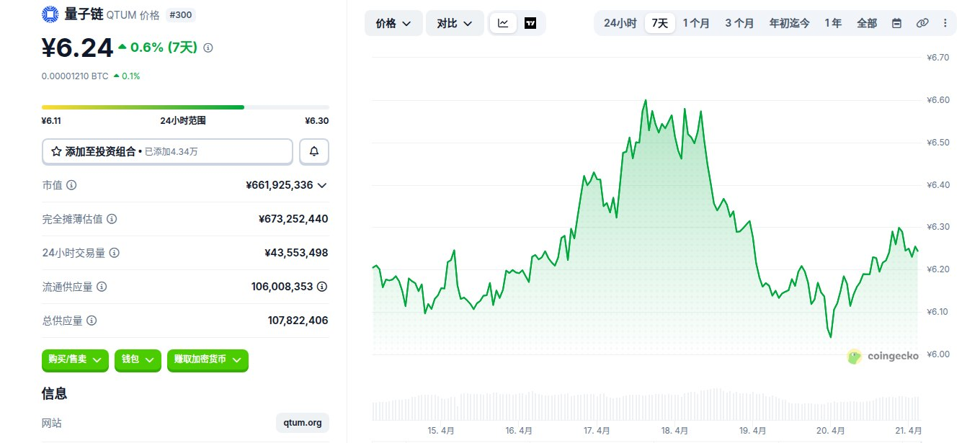Click the chart peak near ¥6.60

point(646,101)
